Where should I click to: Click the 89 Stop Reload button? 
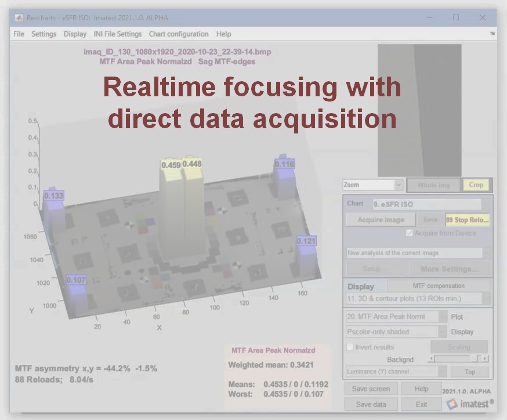tap(467, 220)
